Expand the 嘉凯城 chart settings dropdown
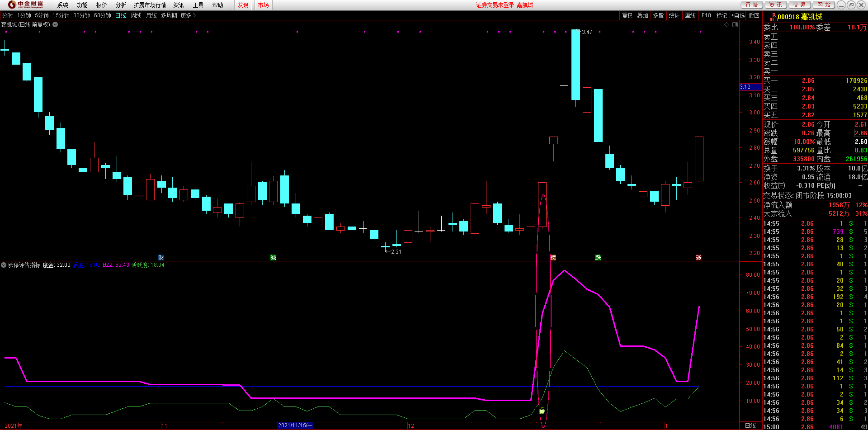Image resolution: width=868 pixels, height=430 pixels. point(55,25)
